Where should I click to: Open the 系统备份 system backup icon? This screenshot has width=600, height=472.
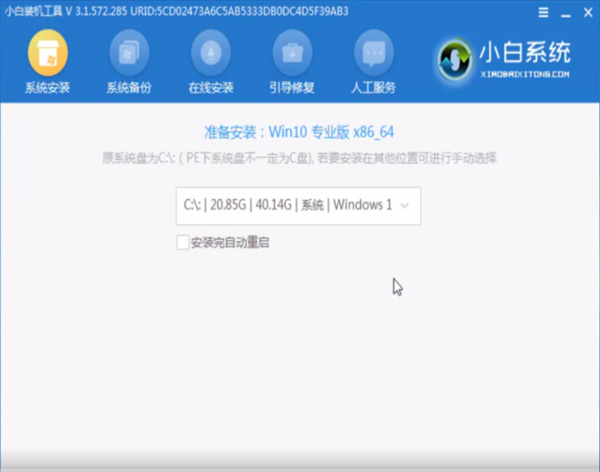pos(129,53)
